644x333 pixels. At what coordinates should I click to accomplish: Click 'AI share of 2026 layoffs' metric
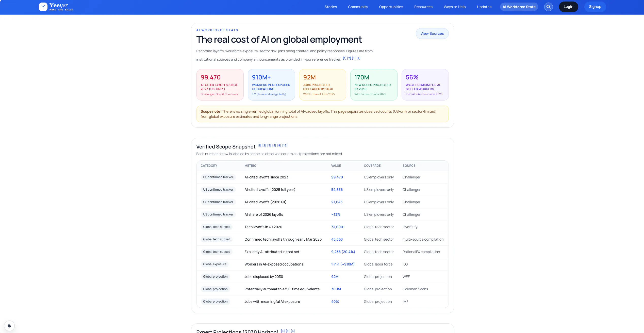264,214
